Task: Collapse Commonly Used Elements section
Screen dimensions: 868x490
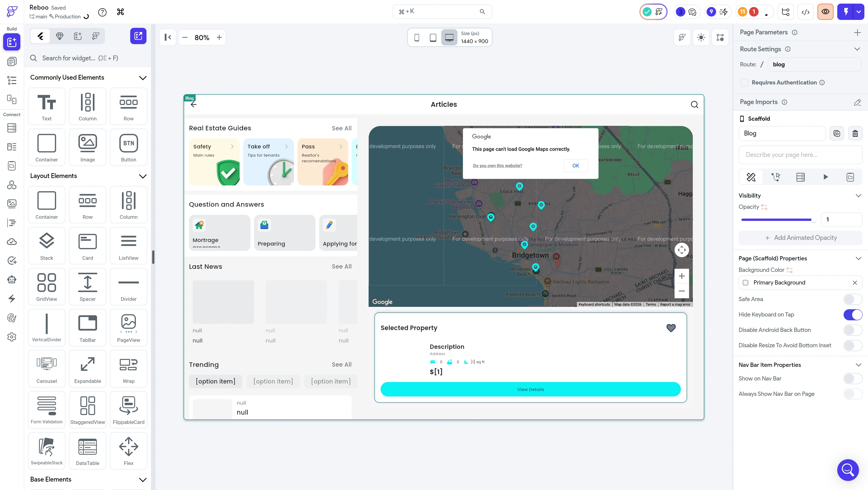Action: coord(143,78)
